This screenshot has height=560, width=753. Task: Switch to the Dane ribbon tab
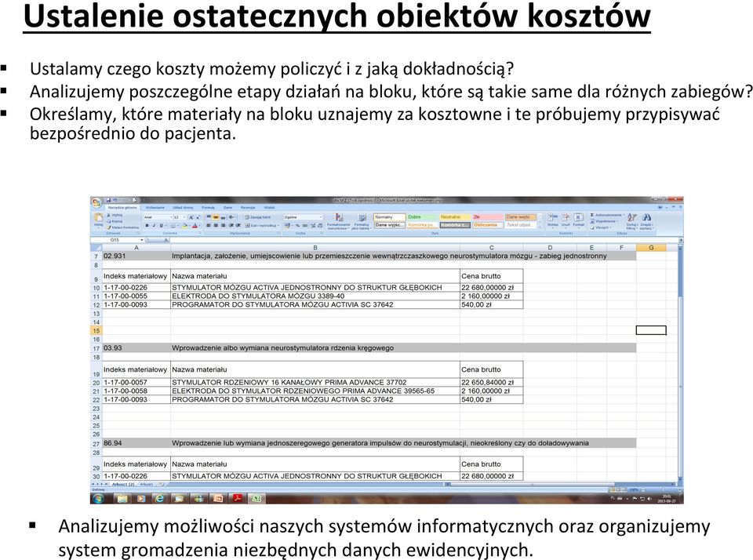[x=227, y=208]
